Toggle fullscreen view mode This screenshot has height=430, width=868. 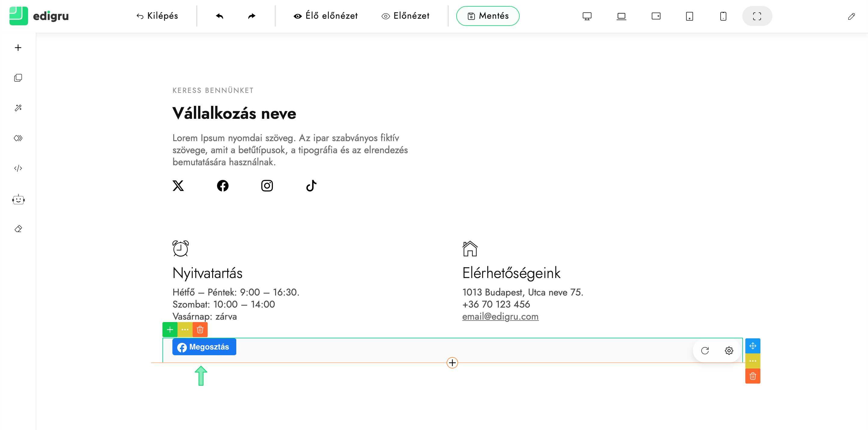point(757,16)
